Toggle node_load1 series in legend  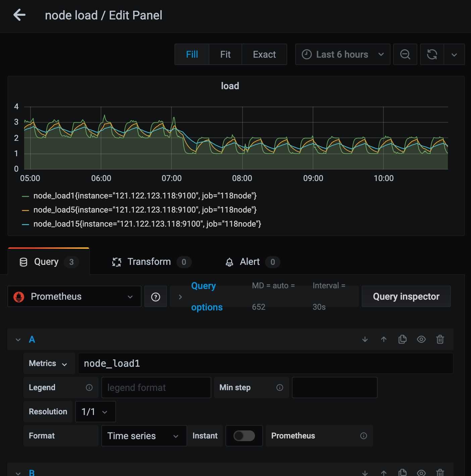point(145,196)
